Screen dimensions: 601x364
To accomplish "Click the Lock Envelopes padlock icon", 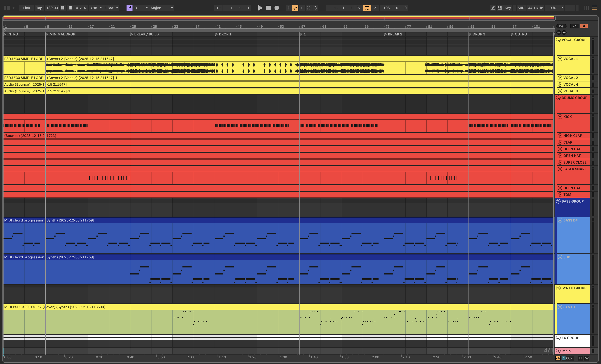I will coord(584,26).
